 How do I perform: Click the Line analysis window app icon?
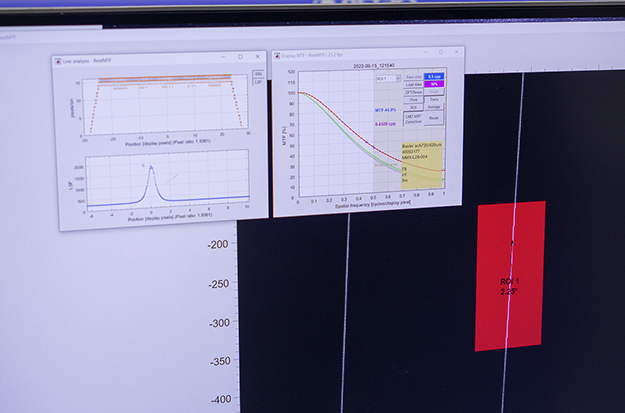coord(60,61)
